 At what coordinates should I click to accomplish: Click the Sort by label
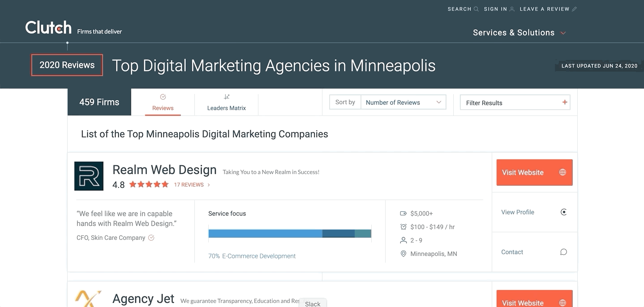(x=345, y=102)
